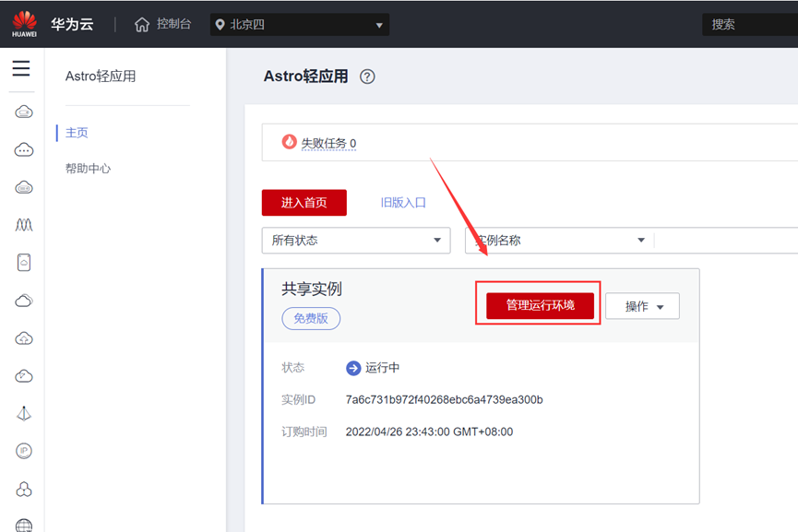
Task: Click the 状态 label
Action: tap(293, 368)
